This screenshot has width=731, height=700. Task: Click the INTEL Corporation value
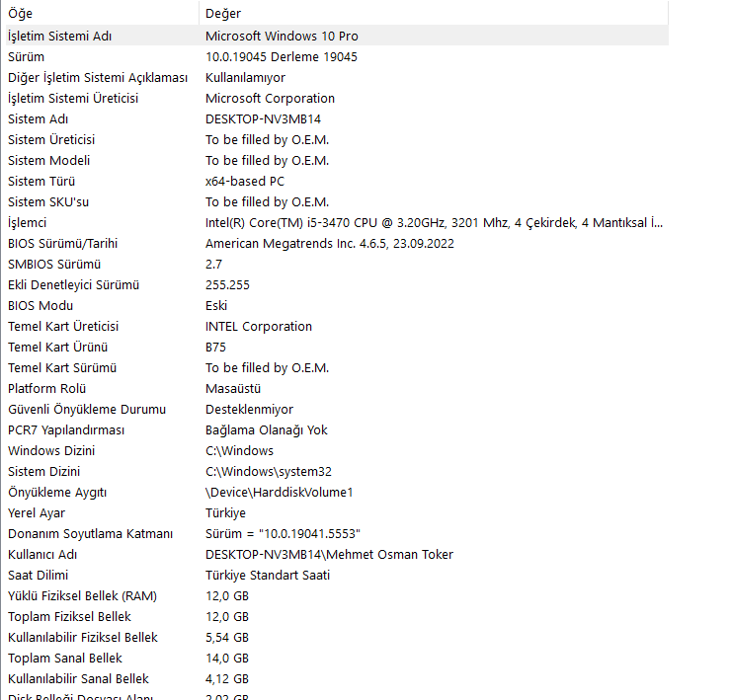(259, 326)
